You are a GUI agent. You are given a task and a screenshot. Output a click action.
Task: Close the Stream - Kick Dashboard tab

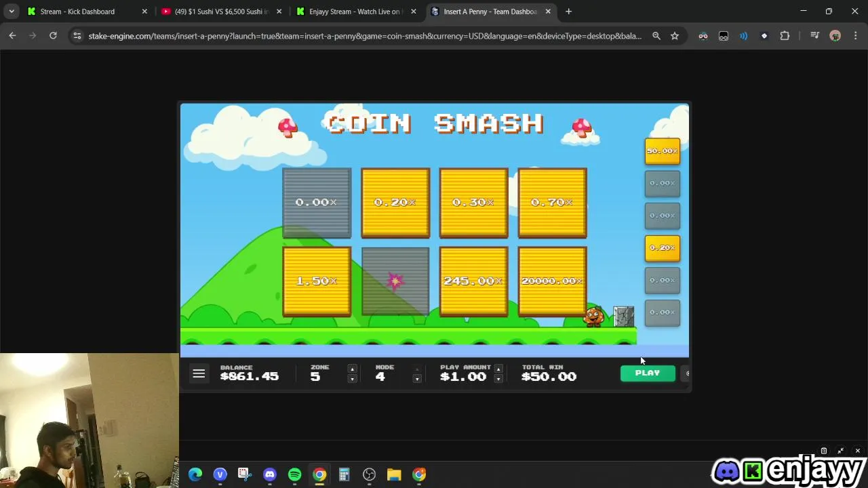click(x=144, y=12)
